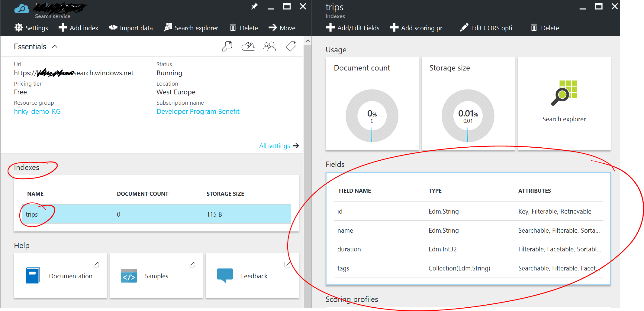Open the Users access icon
Screen dimensions: 644x311
(x=270, y=46)
